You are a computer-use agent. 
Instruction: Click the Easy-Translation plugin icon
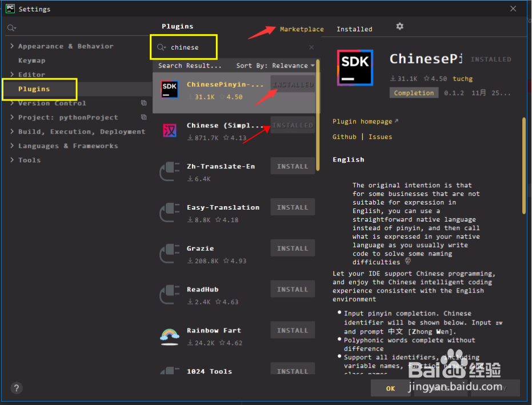click(x=169, y=212)
